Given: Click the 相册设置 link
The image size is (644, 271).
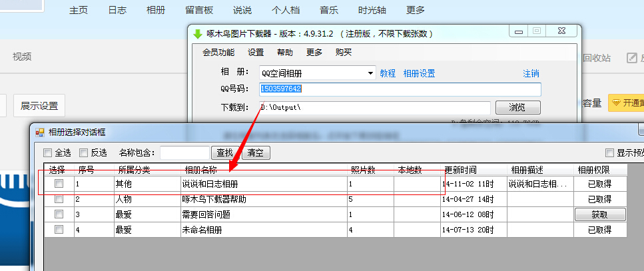Looking at the screenshot, I should (x=420, y=73).
